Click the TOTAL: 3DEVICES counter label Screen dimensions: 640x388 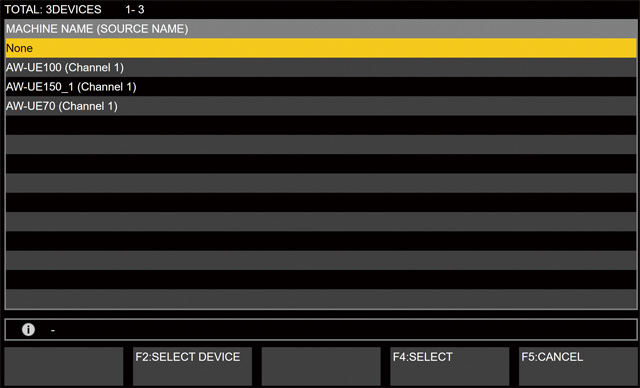click(x=53, y=9)
